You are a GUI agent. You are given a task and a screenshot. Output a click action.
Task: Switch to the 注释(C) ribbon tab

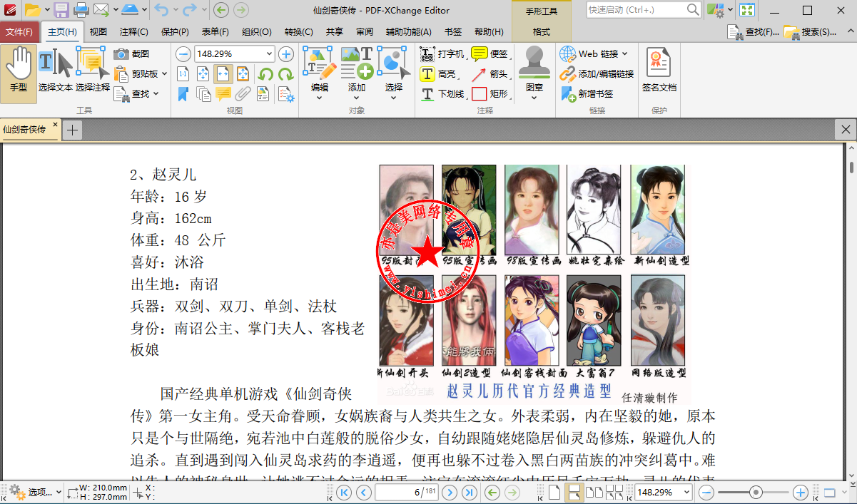[x=134, y=32]
